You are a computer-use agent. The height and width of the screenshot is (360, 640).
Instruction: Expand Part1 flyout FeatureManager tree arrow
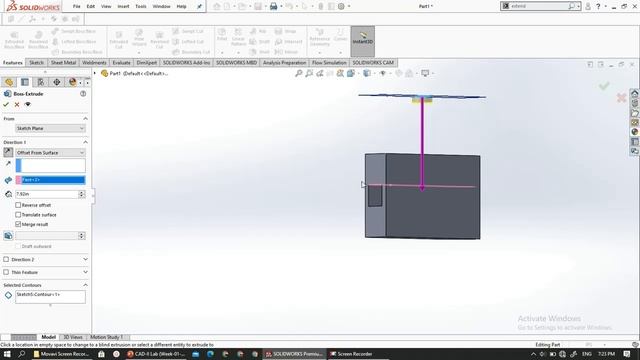[95, 73]
